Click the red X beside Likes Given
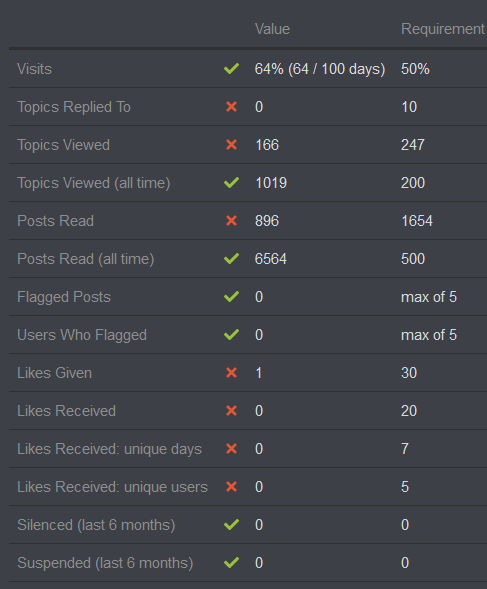The height and width of the screenshot is (589, 487). [231, 373]
